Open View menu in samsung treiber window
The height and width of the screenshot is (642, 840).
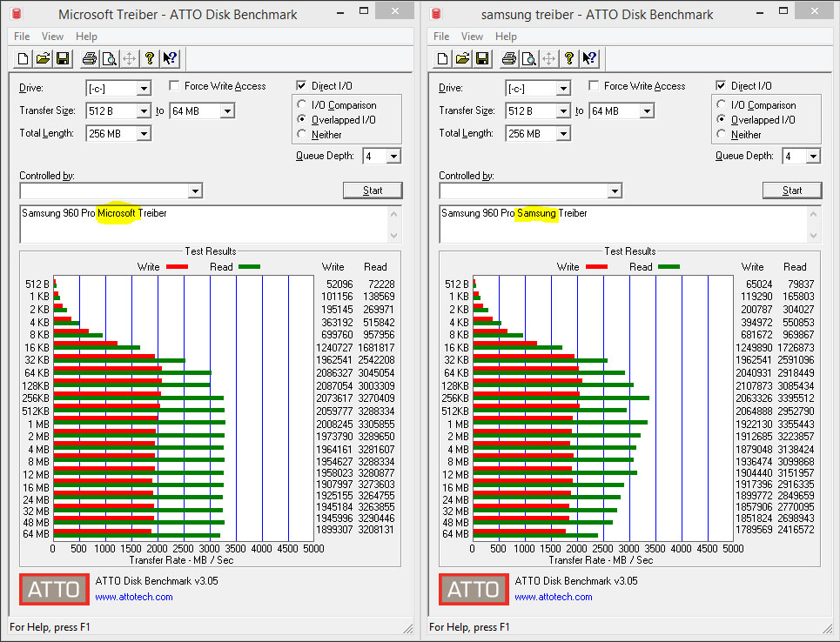pos(472,37)
